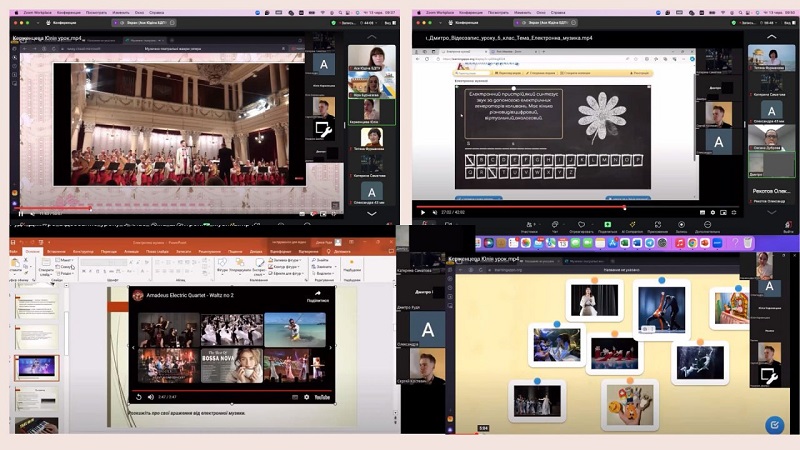Open Конференция menu in top-left macOS menu bar
This screenshot has height=450, width=800.
point(68,12)
